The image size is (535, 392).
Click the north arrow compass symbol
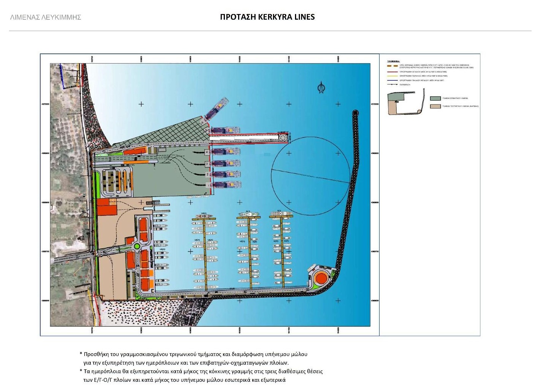[322, 87]
